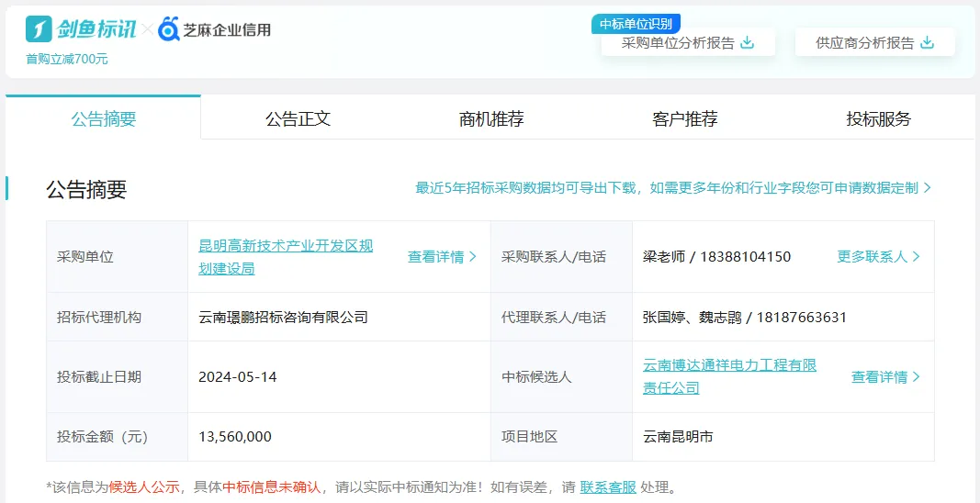
Task: Open 云南博达通祥电力工程有限责任公司 link
Action: (x=729, y=376)
